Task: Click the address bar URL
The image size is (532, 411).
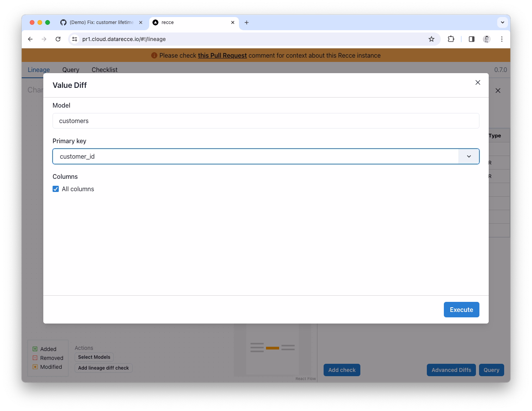Action: (x=124, y=39)
